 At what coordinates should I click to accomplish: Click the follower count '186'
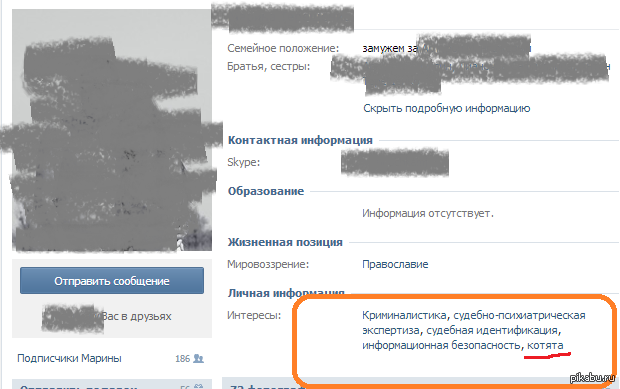click(183, 359)
